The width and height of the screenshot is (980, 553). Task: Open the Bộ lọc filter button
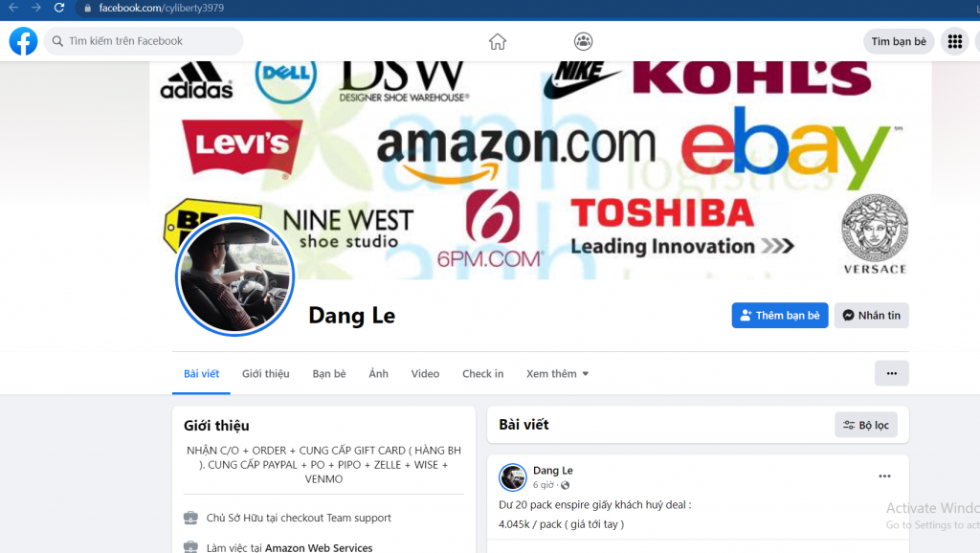(865, 425)
